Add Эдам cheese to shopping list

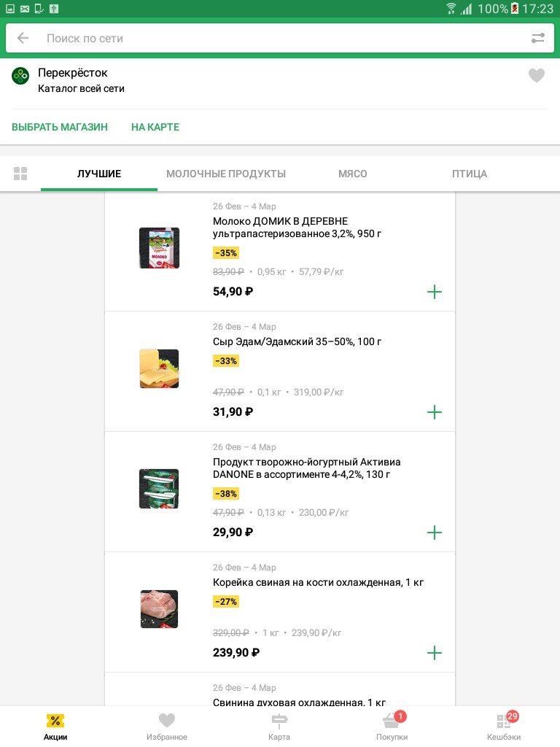click(435, 412)
